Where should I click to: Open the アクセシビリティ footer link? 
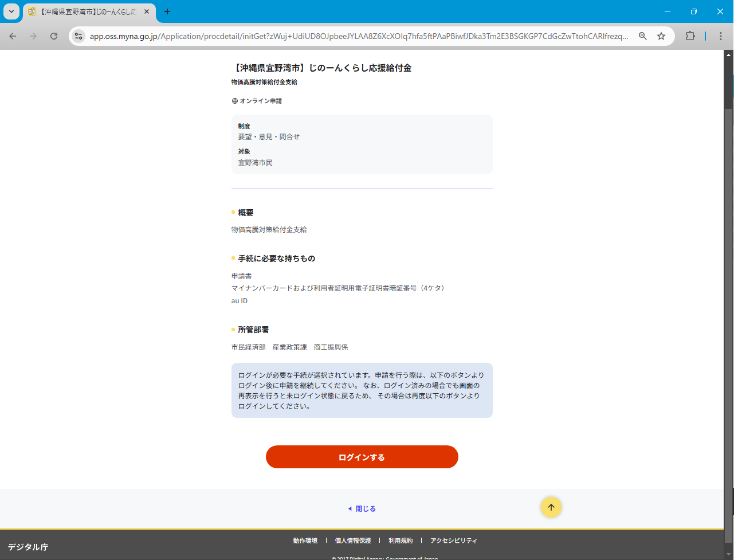(x=453, y=541)
